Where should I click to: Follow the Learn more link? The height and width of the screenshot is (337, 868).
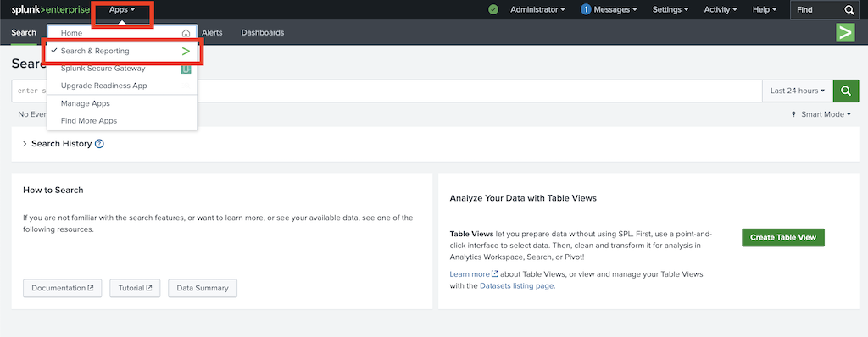click(x=474, y=273)
